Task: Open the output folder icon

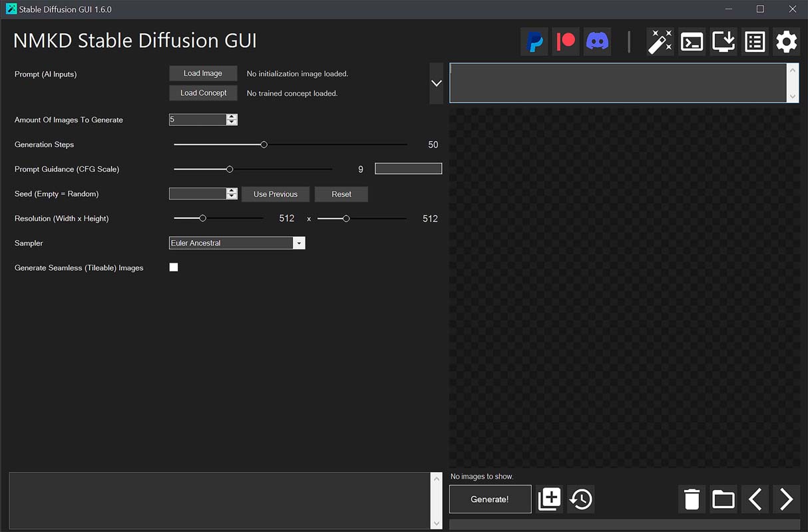Action: point(723,499)
